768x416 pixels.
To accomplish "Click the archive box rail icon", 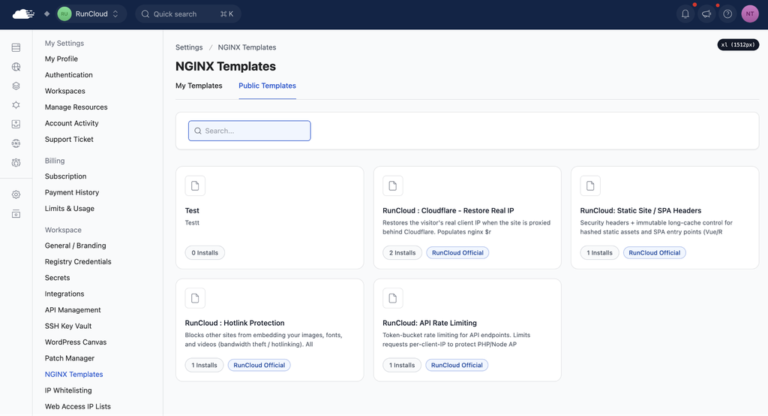I will [16, 214].
